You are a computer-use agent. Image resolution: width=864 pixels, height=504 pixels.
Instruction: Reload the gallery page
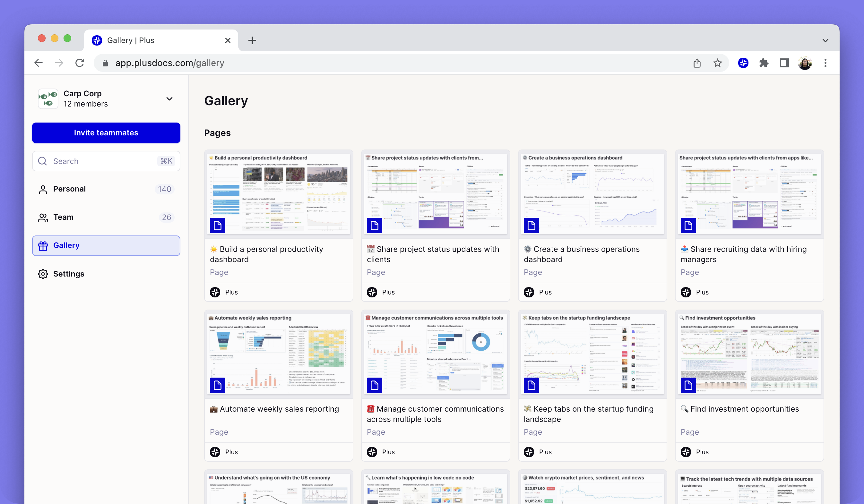coord(80,63)
